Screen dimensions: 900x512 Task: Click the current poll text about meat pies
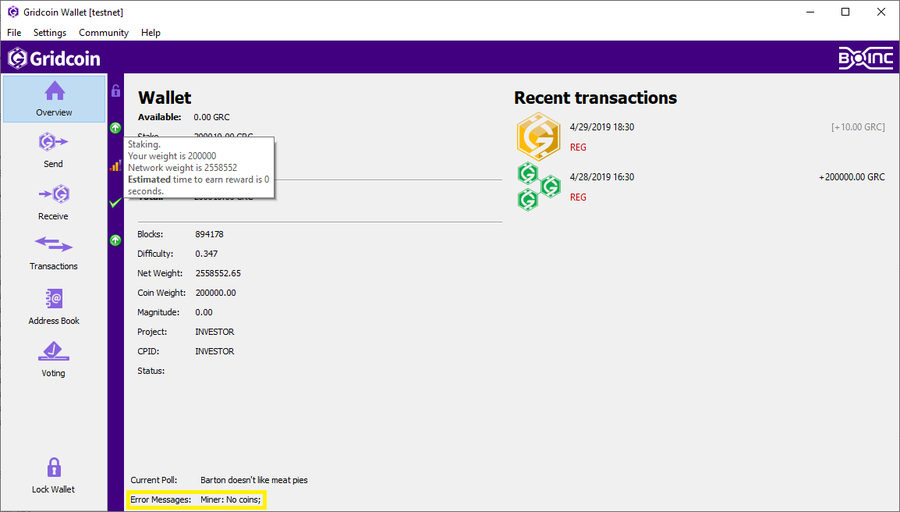[254, 480]
